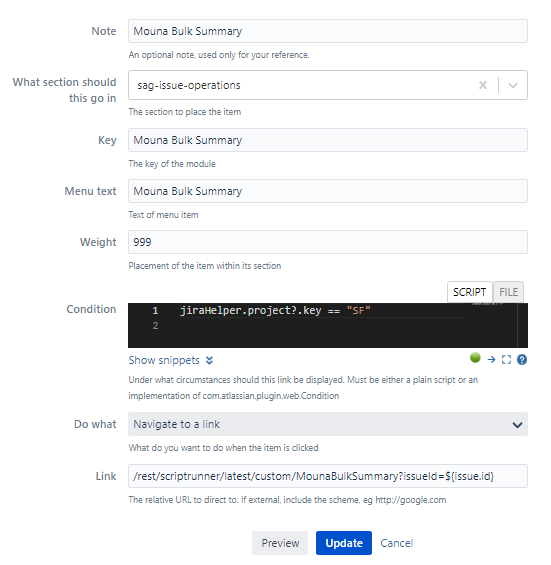The height and width of the screenshot is (565, 551).
Task: Switch to the SCRIPT tab
Action: click(469, 292)
